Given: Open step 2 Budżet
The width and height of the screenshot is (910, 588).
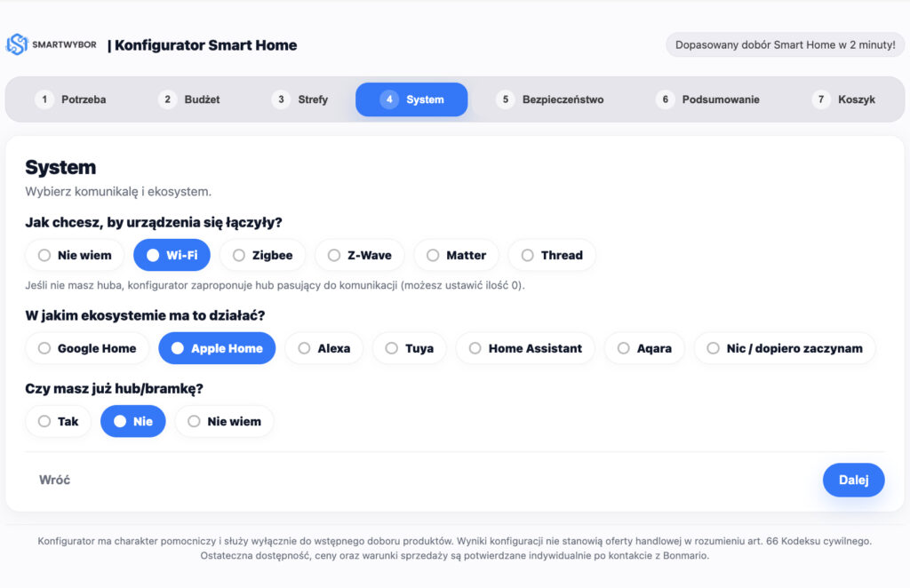Looking at the screenshot, I should [x=189, y=99].
